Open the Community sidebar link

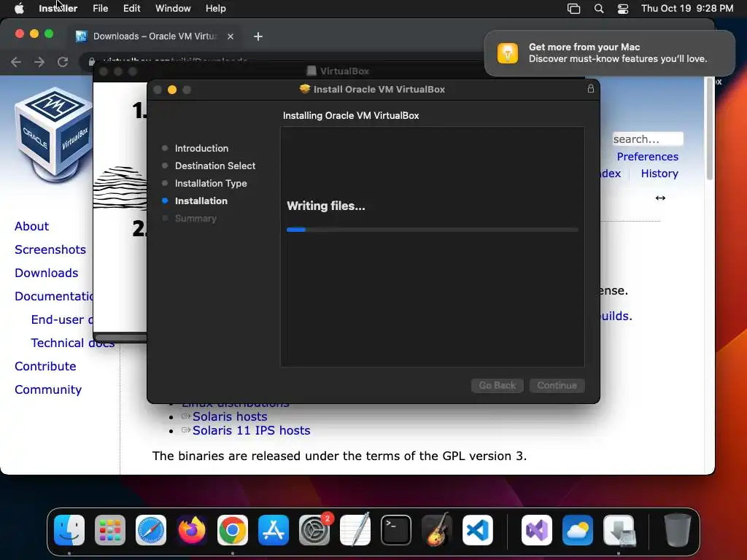coord(48,389)
